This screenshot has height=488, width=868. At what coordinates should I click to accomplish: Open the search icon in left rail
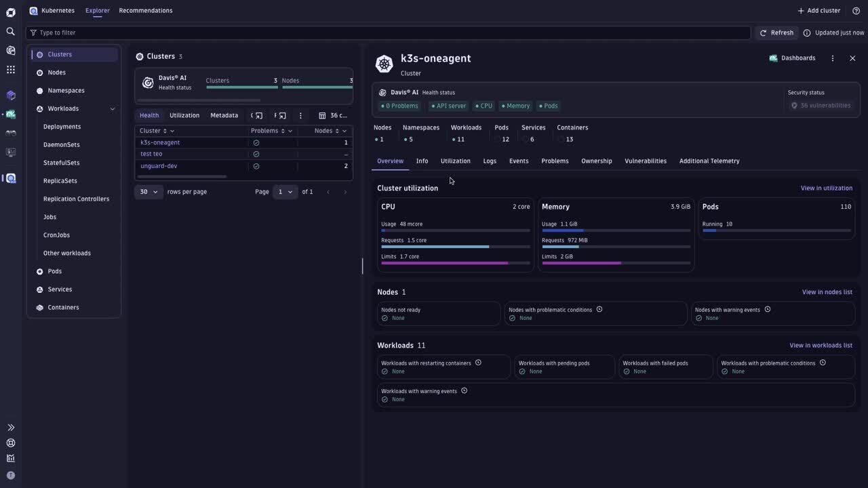pos(10,31)
